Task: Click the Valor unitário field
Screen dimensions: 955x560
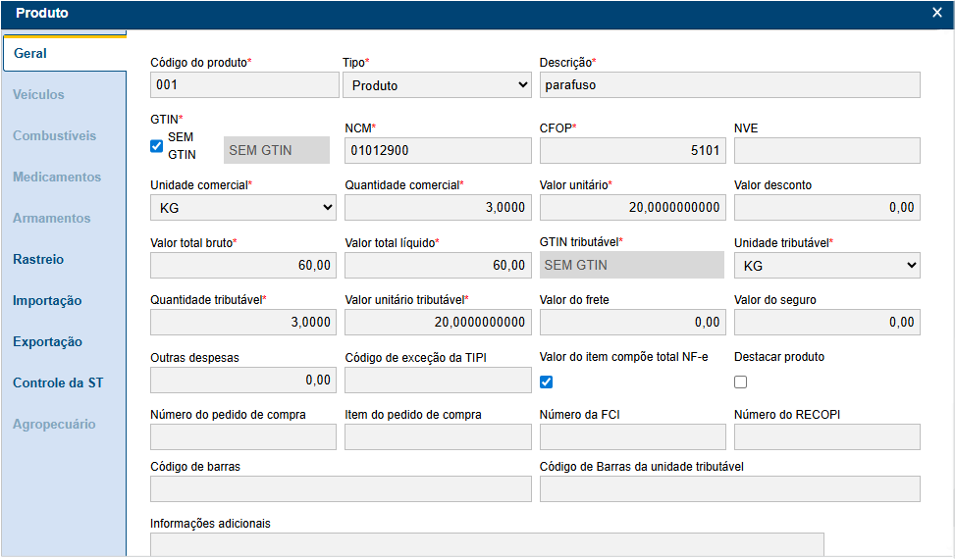Action: [632, 207]
